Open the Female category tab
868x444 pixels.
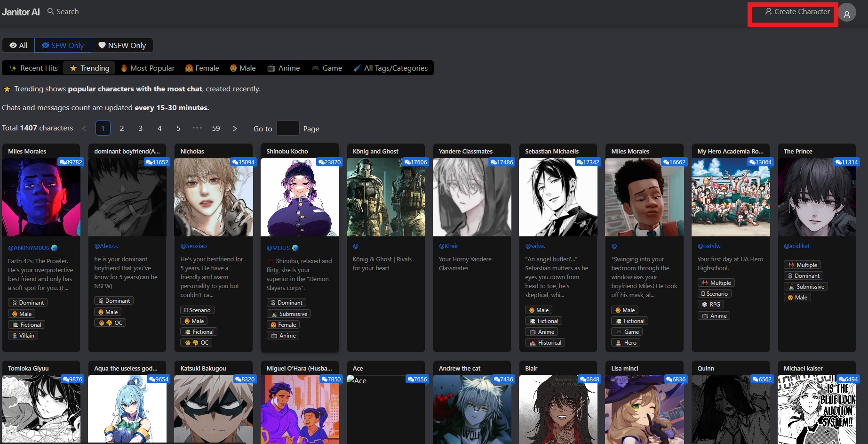(x=202, y=68)
